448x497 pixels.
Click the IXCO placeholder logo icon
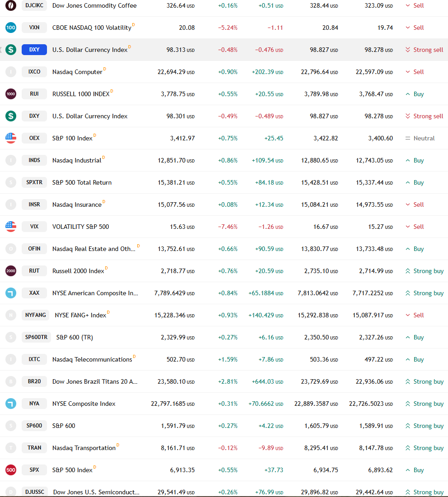[11, 72]
